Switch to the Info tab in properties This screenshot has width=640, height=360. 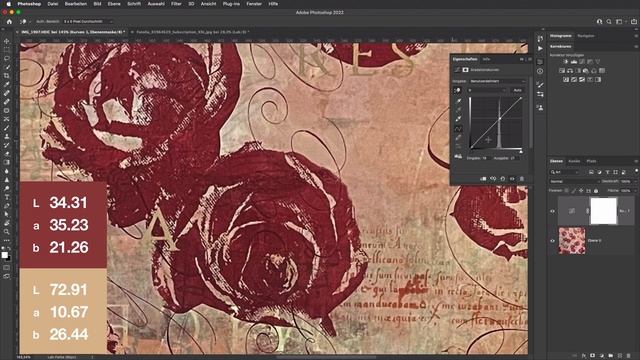pyautogui.click(x=486, y=59)
